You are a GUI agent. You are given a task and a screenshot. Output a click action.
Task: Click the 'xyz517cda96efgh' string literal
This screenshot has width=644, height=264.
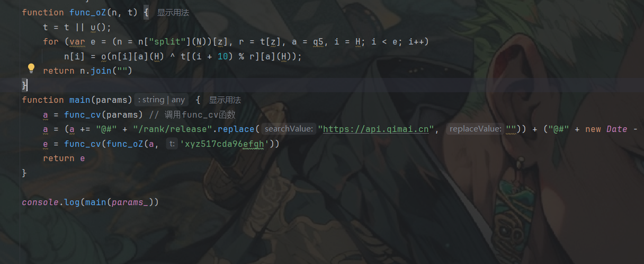pos(225,144)
